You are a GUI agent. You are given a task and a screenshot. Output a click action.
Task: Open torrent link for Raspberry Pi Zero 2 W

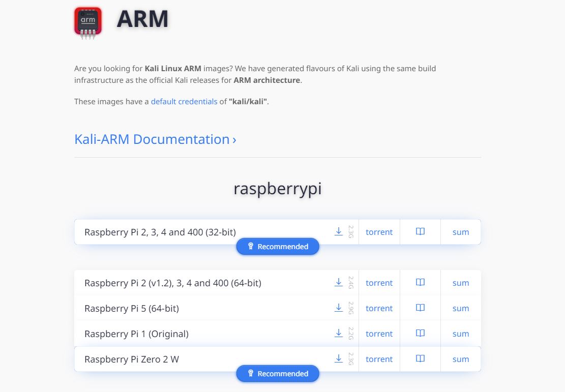[379, 359]
